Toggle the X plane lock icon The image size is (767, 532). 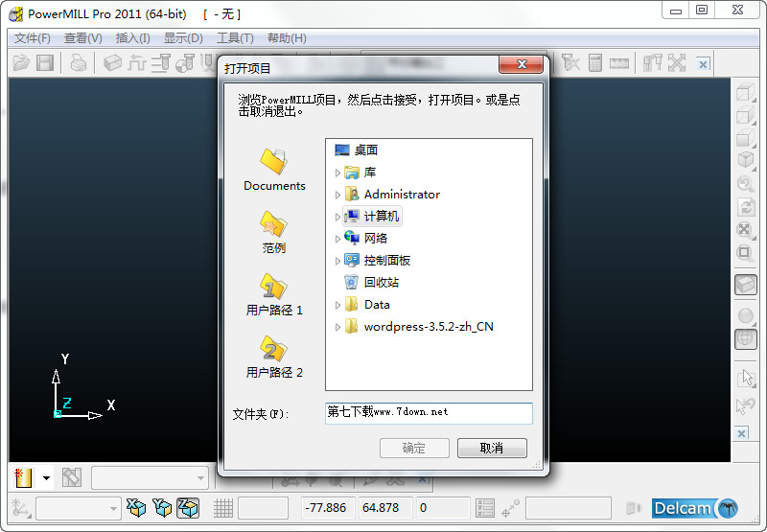click(136, 508)
